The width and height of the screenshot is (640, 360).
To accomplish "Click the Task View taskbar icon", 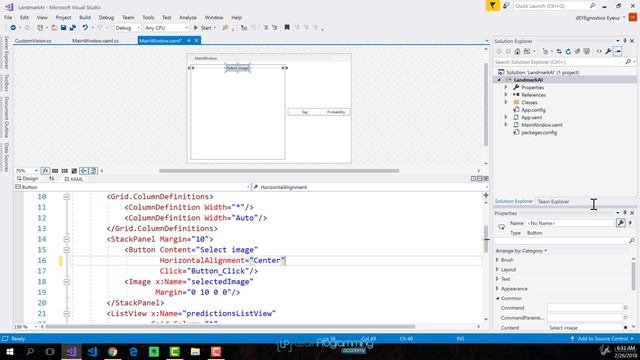I will click(x=50, y=351).
